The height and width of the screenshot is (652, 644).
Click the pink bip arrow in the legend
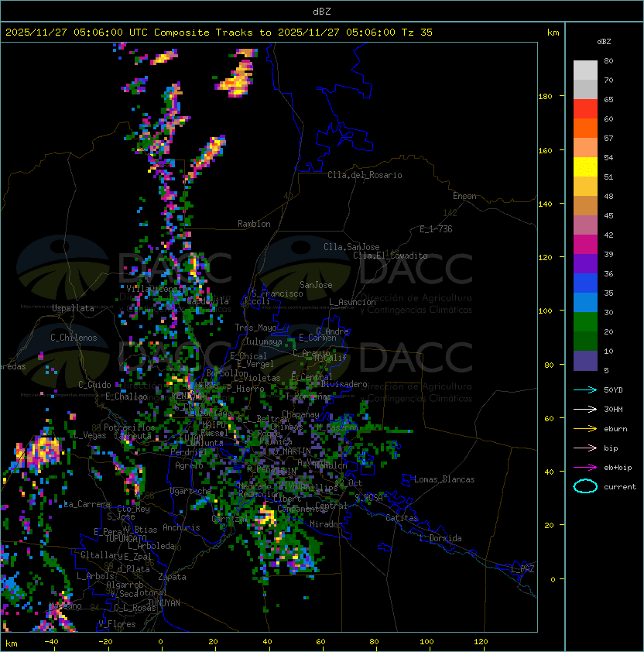click(x=585, y=448)
